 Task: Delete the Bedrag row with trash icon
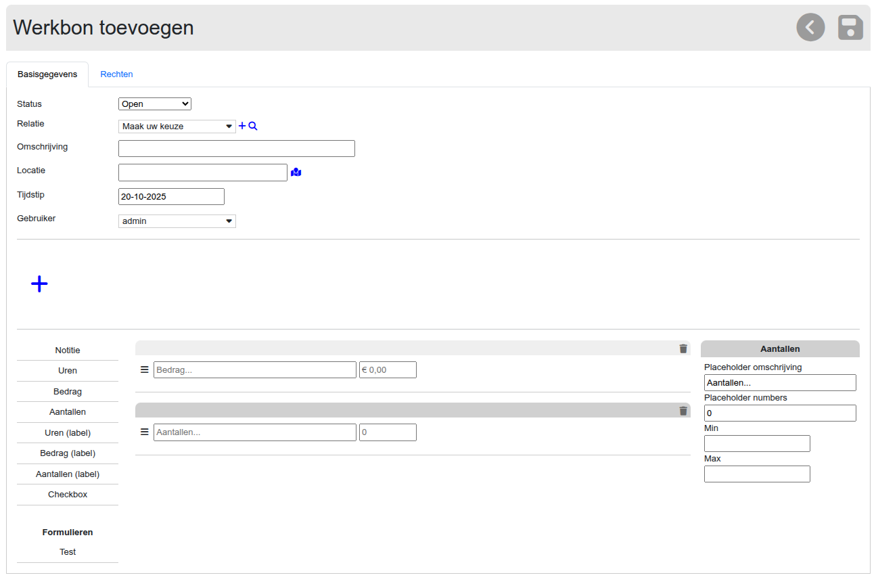click(683, 348)
